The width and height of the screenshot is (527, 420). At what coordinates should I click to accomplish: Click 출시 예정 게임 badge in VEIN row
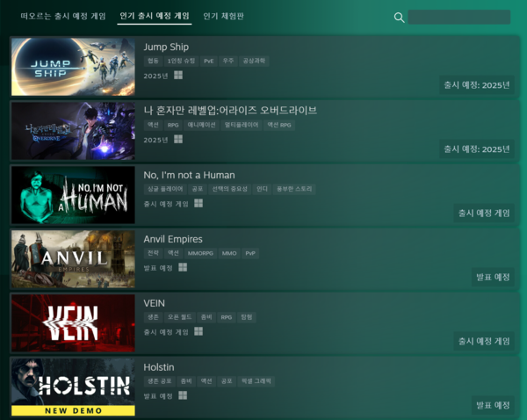click(484, 341)
